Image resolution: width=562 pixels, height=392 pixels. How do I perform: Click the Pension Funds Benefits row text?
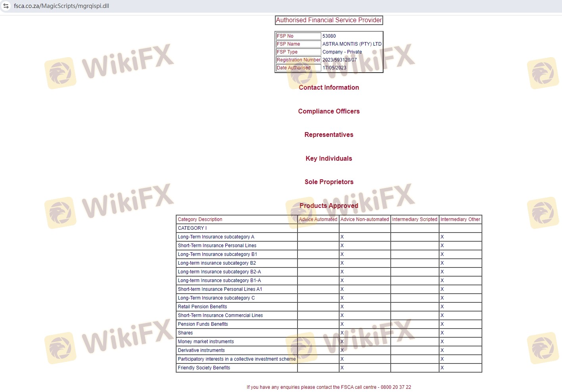click(x=203, y=324)
